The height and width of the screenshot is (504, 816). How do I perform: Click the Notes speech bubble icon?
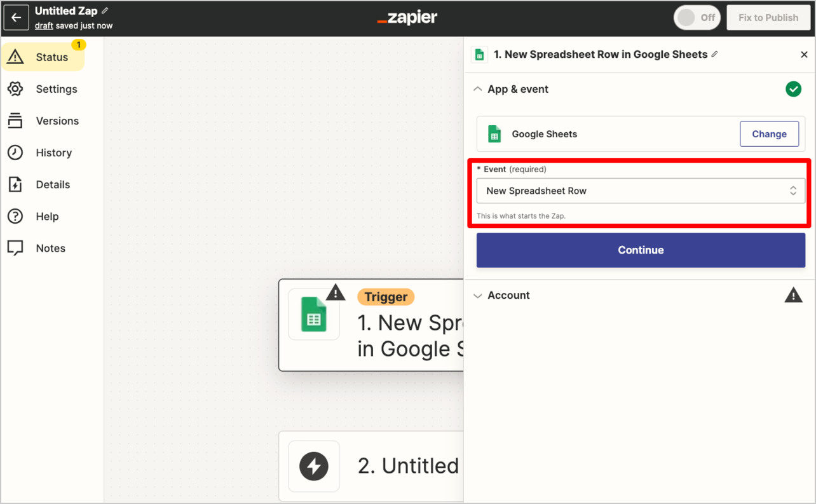click(x=15, y=249)
